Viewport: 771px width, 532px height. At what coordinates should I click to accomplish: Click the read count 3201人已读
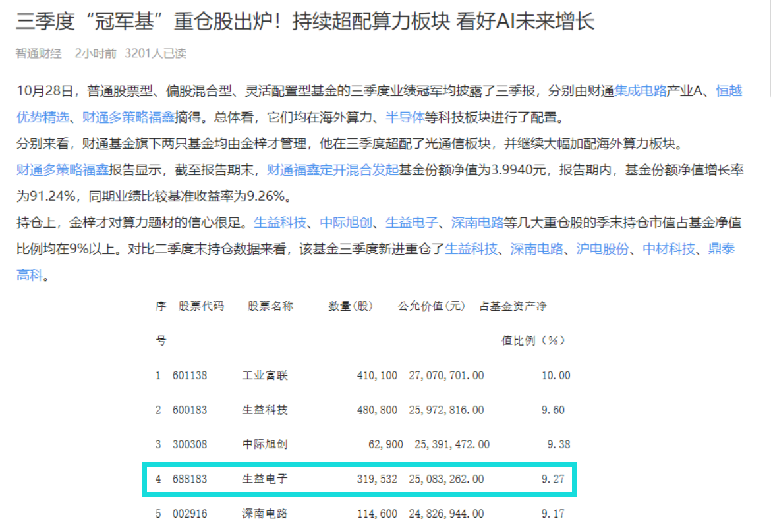coord(156,53)
